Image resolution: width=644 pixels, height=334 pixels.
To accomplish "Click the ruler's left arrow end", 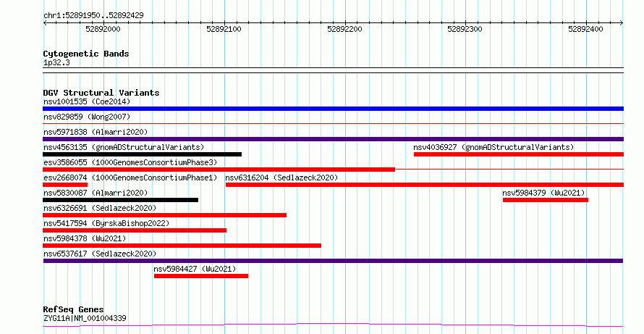I will pyautogui.click(x=45, y=23).
